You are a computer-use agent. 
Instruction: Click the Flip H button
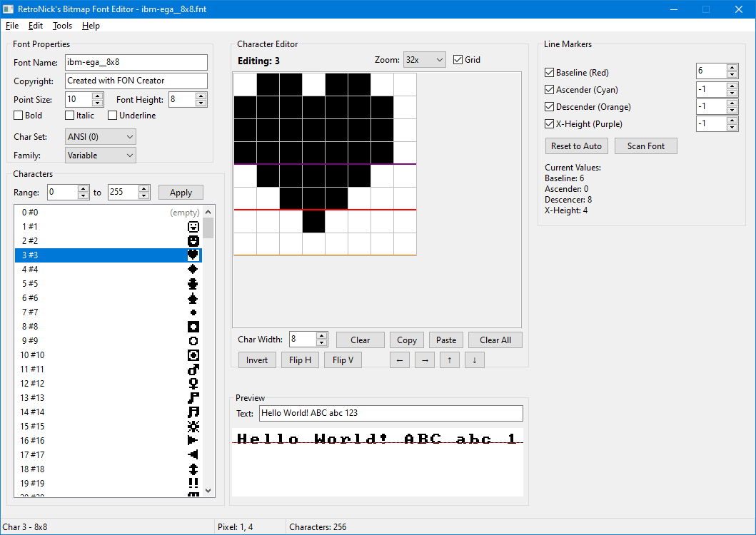[x=300, y=360]
